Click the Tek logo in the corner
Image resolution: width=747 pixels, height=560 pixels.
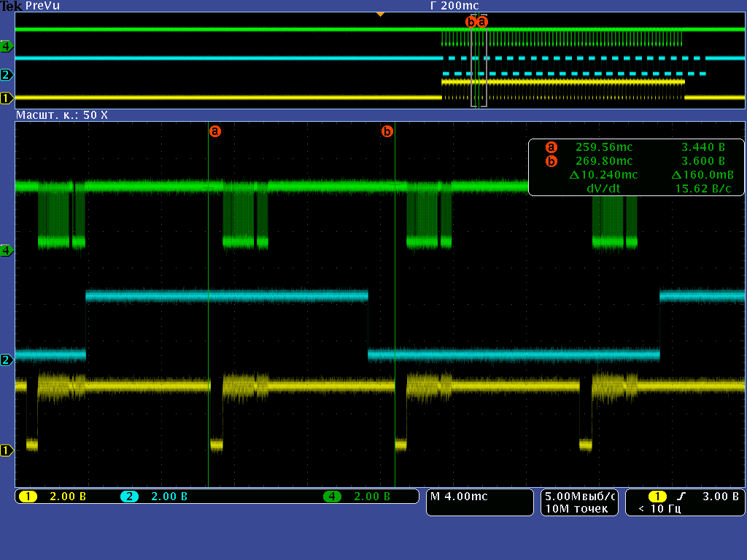(x=11, y=6)
